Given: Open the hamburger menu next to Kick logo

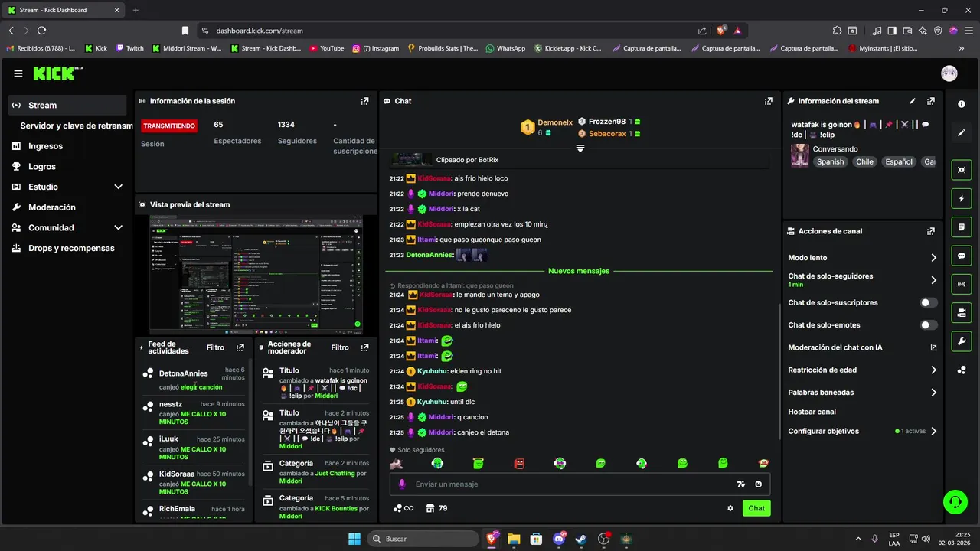Looking at the screenshot, I should pyautogui.click(x=18, y=73).
